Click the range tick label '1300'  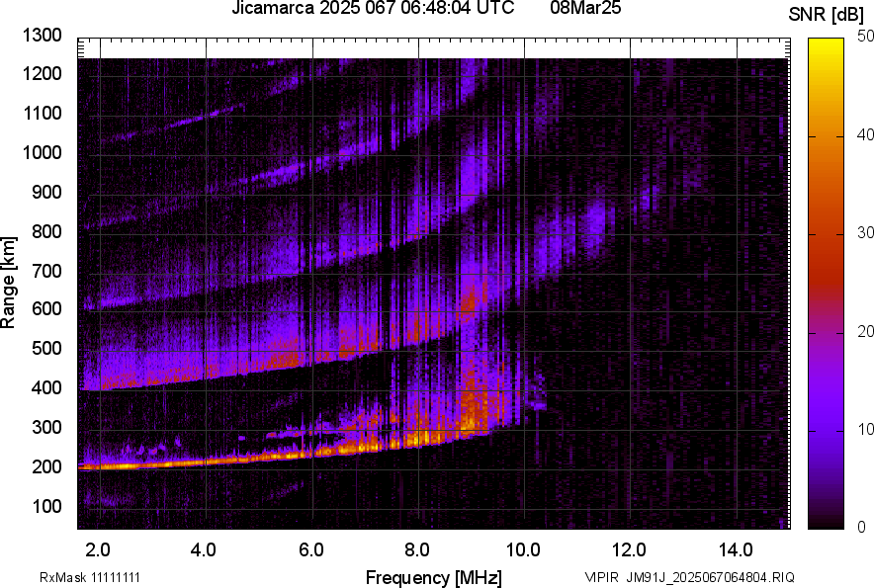click(x=42, y=36)
